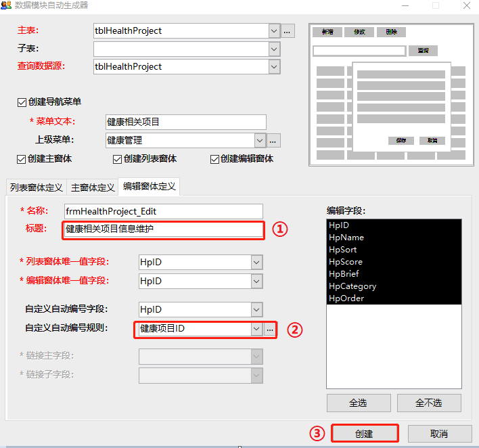Select HpOrder in the 编辑字段 list
This screenshot has width=479, height=448.
point(394,298)
